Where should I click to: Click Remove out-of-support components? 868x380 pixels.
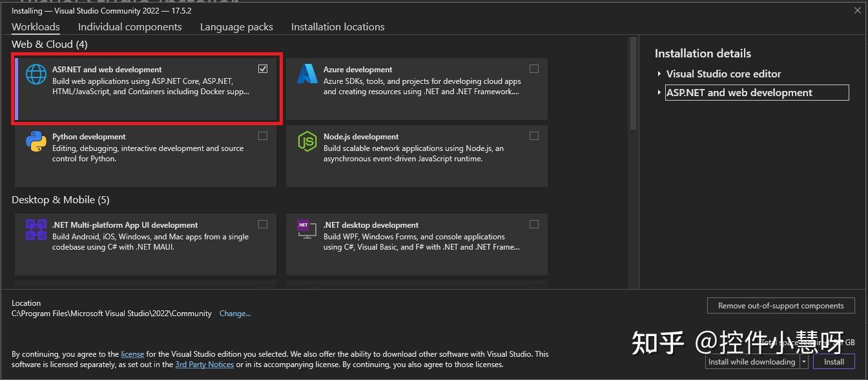point(781,305)
